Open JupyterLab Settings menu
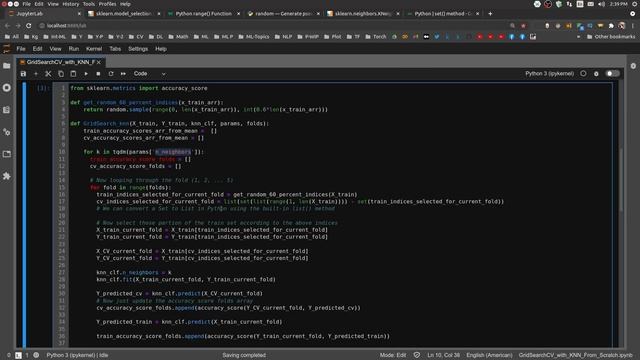This screenshot has width=640, height=360. (x=138, y=49)
